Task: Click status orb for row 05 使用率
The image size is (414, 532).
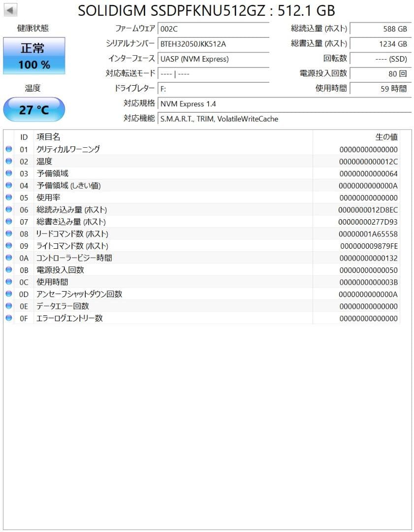Action: [x=9, y=197]
